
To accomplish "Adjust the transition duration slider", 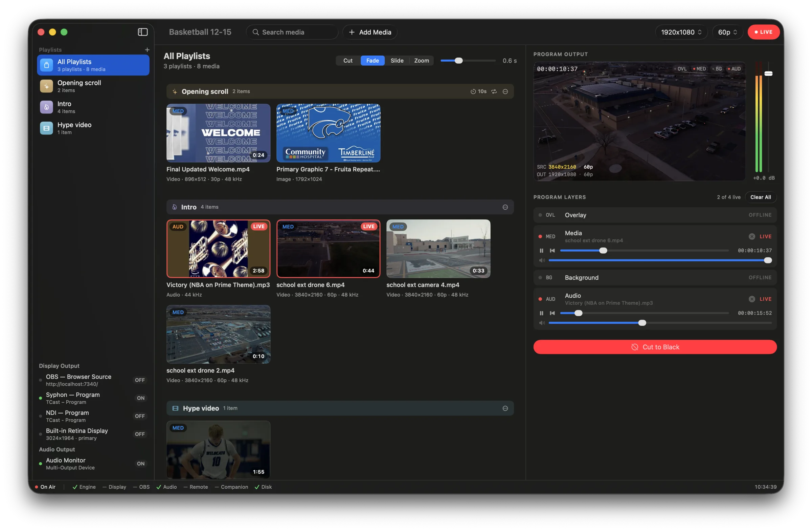I will pos(468,60).
